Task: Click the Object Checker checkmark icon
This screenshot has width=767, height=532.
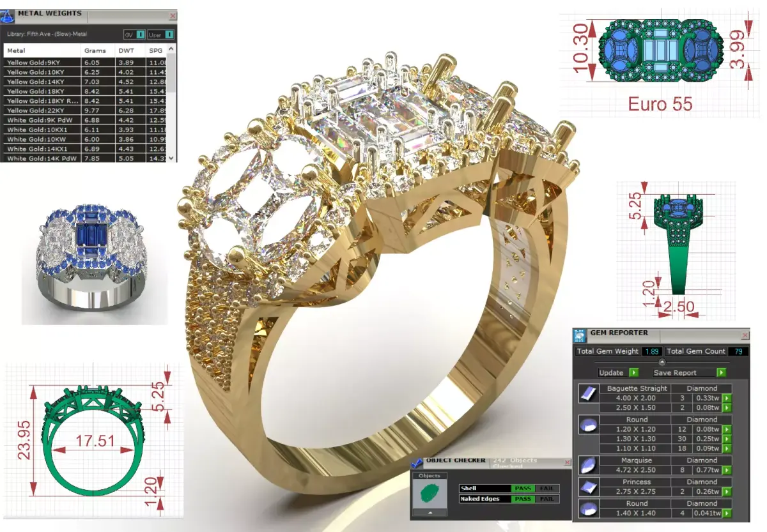Action: tap(416, 463)
